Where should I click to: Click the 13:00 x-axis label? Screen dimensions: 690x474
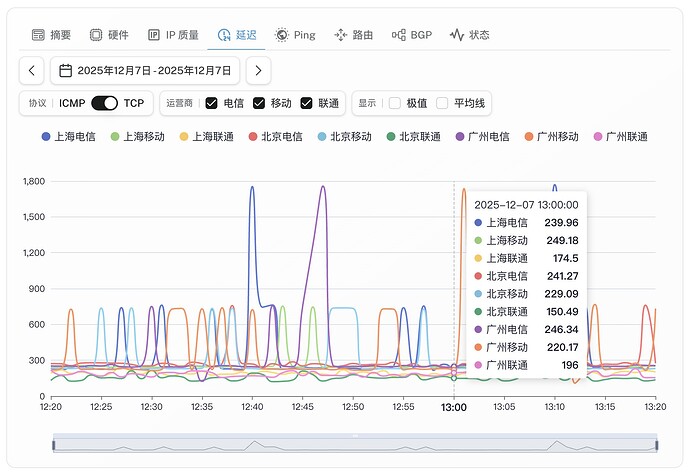click(x=454, y=407)
